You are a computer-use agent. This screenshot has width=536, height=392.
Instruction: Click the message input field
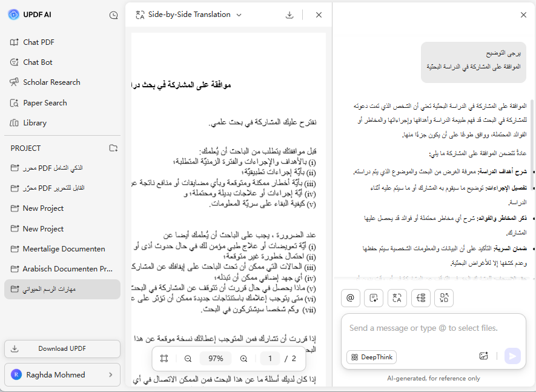coord(433,329)
